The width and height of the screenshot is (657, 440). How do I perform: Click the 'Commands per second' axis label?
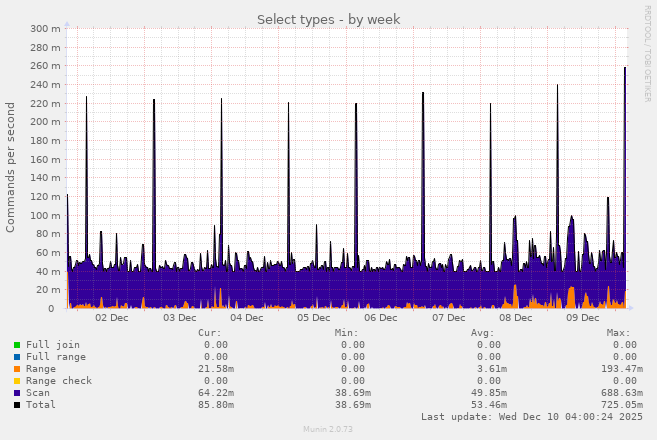pos(11,167)
